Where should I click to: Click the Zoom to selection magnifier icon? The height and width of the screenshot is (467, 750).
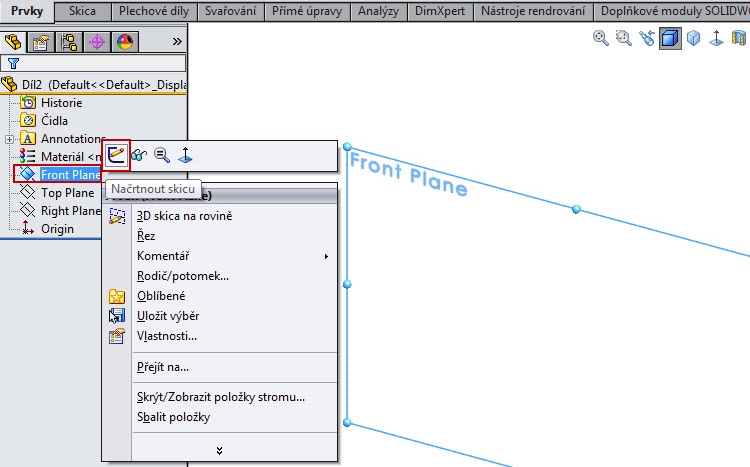pyautogui.click(x=162, y=155)
